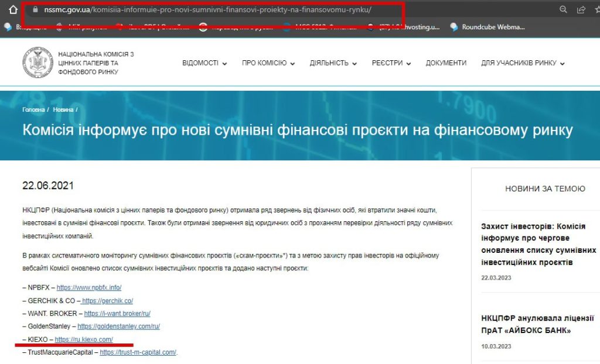
Task: Expand the ВІДОМОСТІ dropdown menu
Action: 204,63
